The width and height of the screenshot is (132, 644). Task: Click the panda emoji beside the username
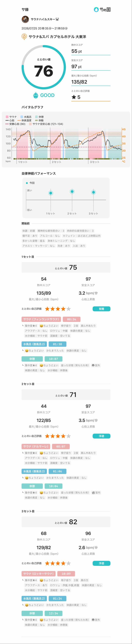pos(57,19)
